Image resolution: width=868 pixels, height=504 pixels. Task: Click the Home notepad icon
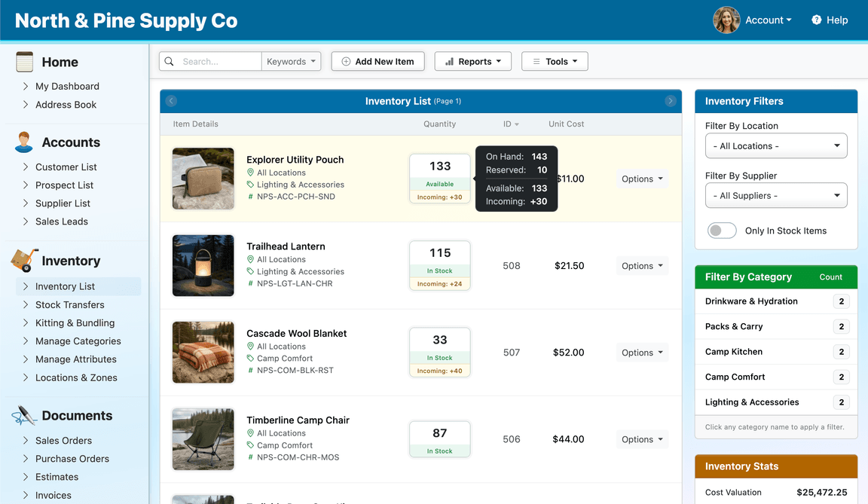point(24,62)
